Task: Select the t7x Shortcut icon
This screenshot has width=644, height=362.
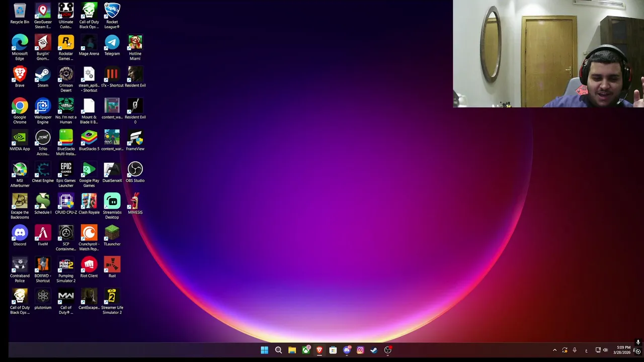Action: tap(112, 77)
